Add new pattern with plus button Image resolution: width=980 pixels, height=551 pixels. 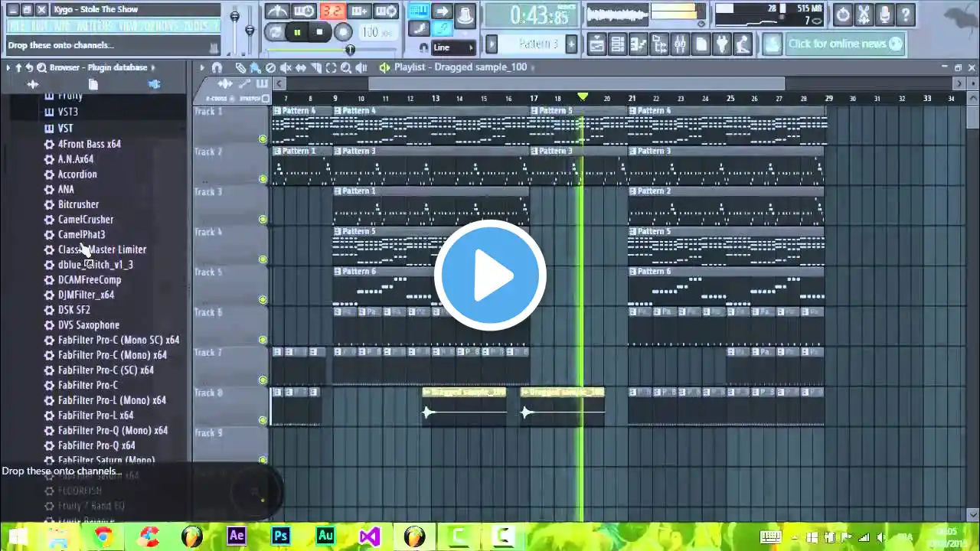(x=571, y=44)
